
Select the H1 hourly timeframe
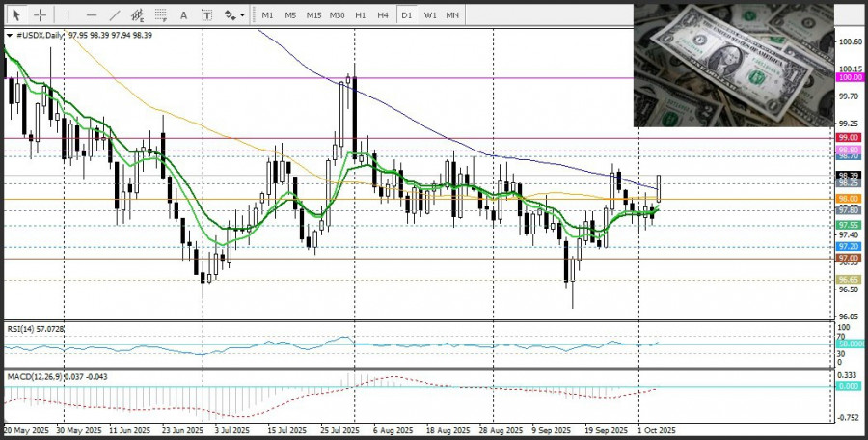click(x=360, y=15)
